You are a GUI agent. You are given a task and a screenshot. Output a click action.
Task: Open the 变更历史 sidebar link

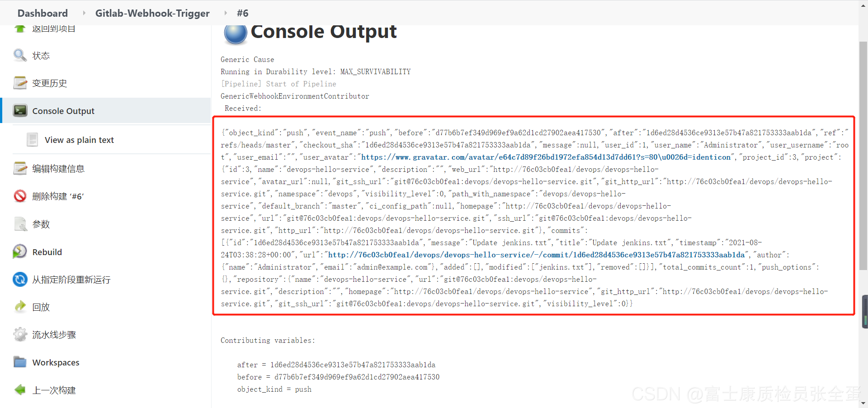coord(50,83)
